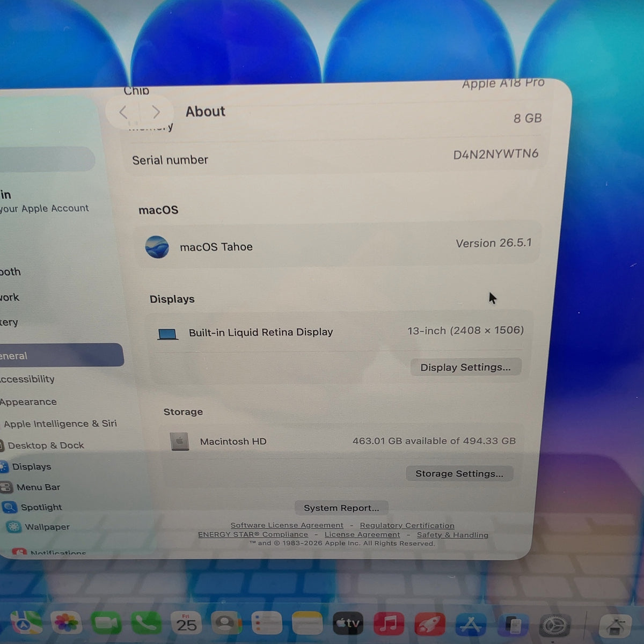The width and height of the screenshot is (644, 644).
Task: Click the Macintosh HD drive icon
Action: click(x=180, y=441)
